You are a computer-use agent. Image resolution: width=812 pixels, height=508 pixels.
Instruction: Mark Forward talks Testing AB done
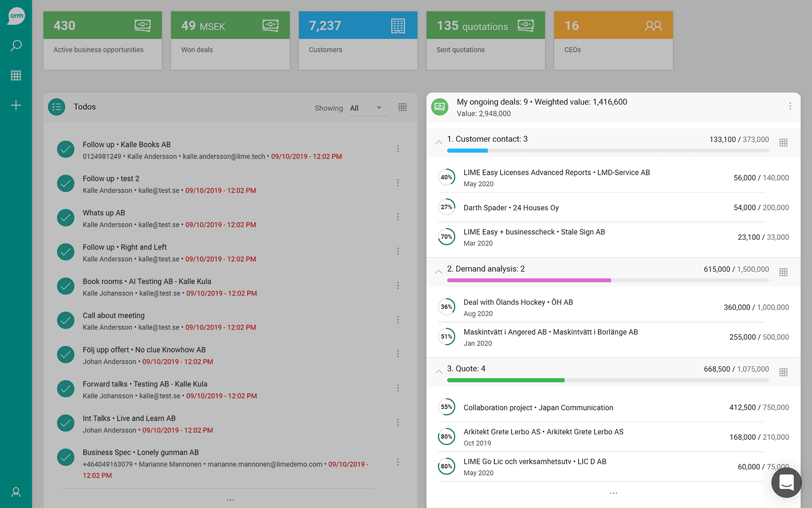point(65,389)
